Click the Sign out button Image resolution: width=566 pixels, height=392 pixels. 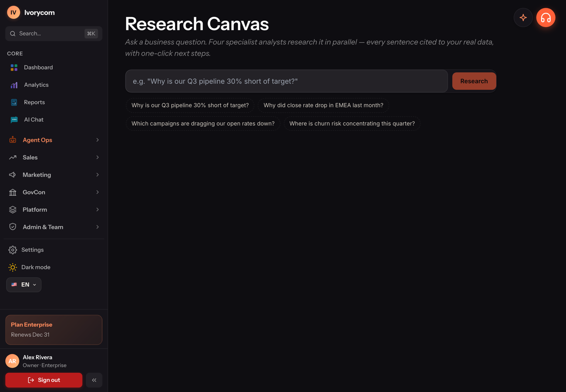coord(44,380)
